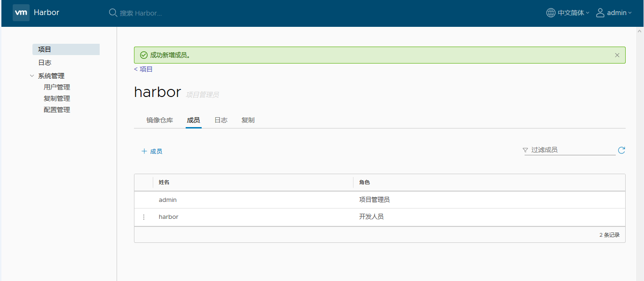Open 用户管理 under system management
The image size is (644, 281).
(x=57, y=87)
